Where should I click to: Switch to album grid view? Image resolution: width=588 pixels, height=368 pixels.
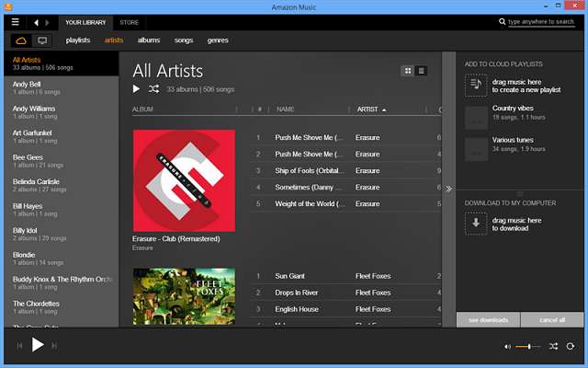coord(408,71)
